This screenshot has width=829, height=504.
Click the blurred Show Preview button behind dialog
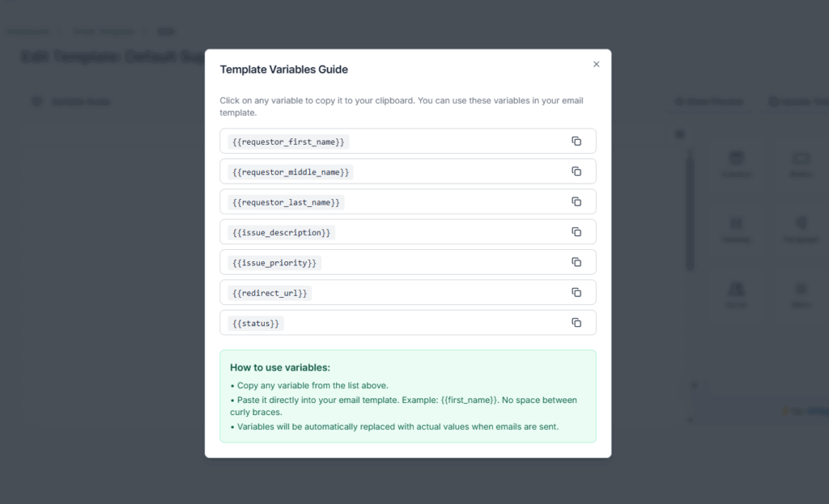708,102
